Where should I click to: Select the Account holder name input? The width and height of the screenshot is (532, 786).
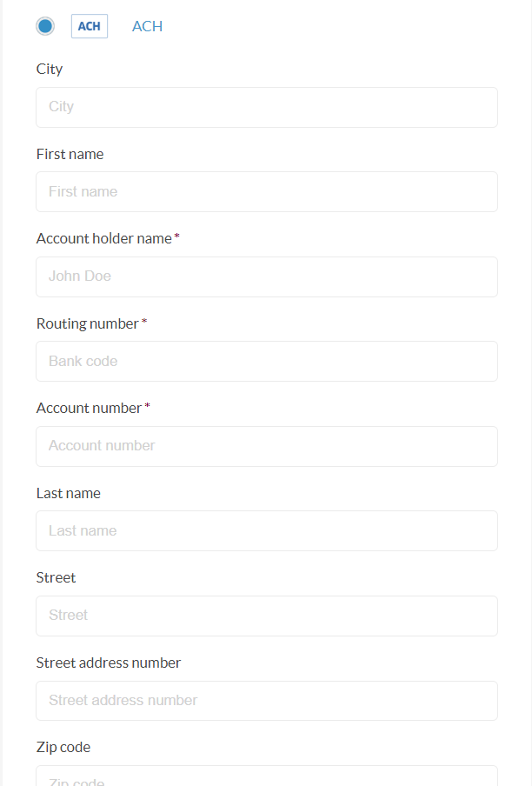[x=266, y=276]
